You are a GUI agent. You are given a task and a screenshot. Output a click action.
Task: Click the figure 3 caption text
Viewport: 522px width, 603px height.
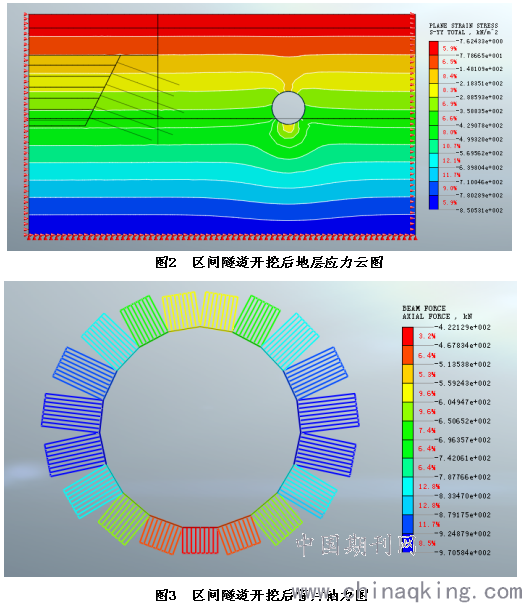262,595
